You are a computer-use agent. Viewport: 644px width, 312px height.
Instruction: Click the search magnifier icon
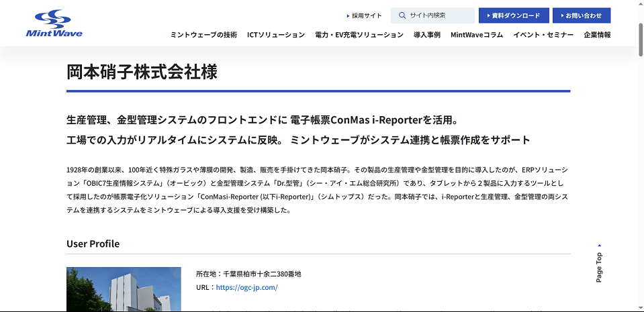tap(402, 15)
